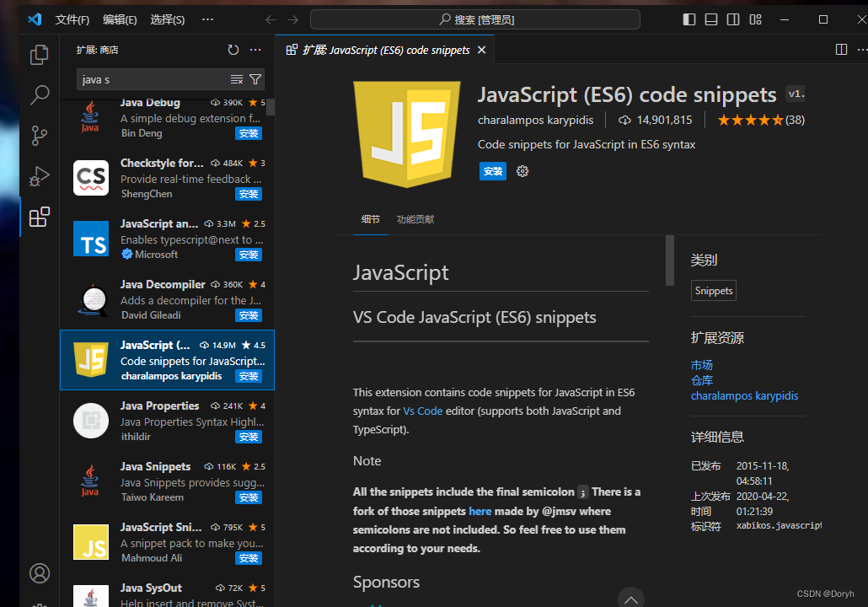The image size is (868, 607).
Task: Open the manage gear for this extension
Action: [x=522, y=171]
